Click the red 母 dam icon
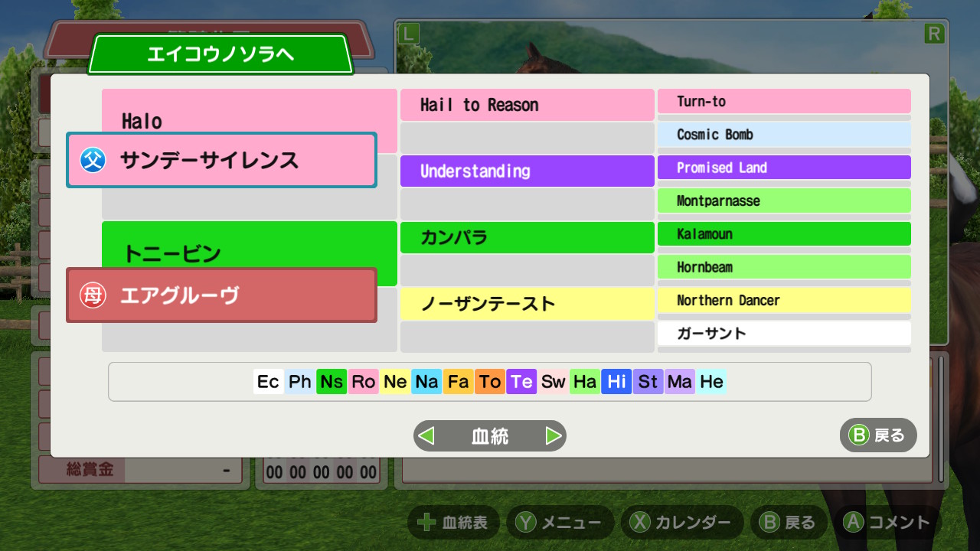Viewport: 980px width, 551px height. point(93,295)
